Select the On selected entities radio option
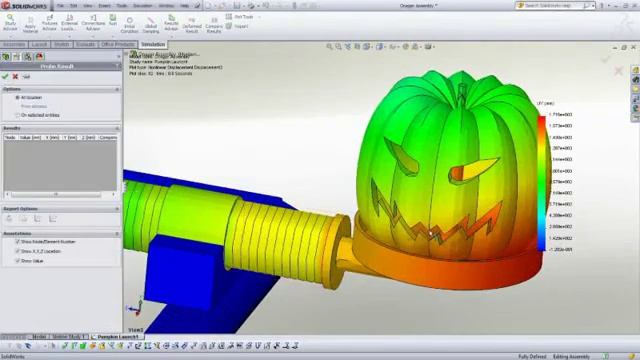 click(18, 116)
